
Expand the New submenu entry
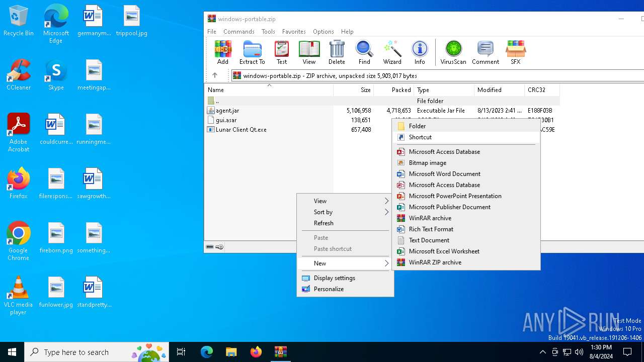coord(345,263)
